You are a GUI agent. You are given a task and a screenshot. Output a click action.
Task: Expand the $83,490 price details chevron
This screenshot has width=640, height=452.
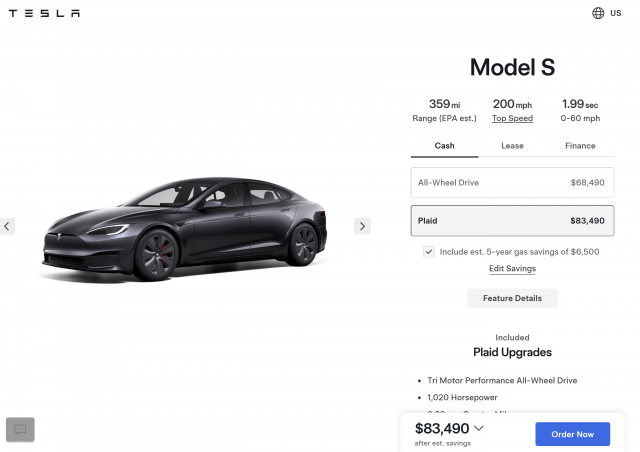[x=479, y=429]
